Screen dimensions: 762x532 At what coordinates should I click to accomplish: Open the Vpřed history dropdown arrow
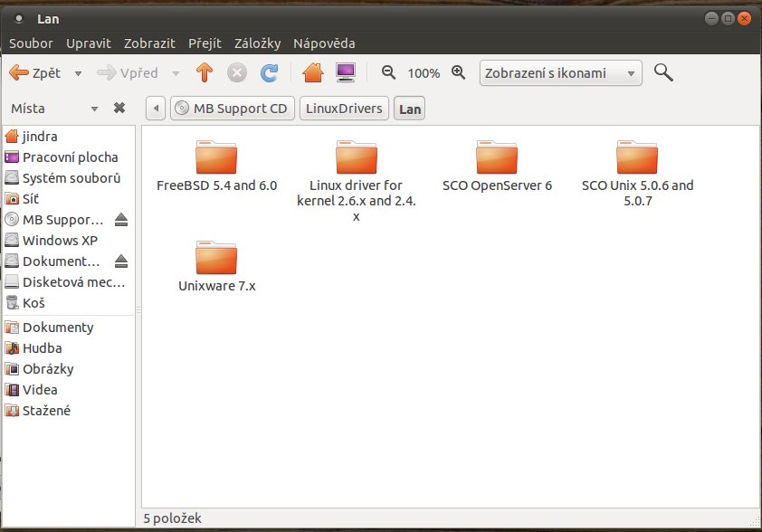pyautogui.click(x=176, y=73)
